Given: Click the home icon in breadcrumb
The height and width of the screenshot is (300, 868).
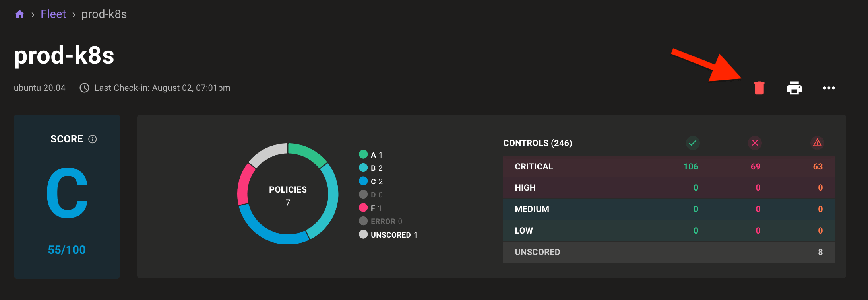Looking at the screenshot, I should 19,15.
